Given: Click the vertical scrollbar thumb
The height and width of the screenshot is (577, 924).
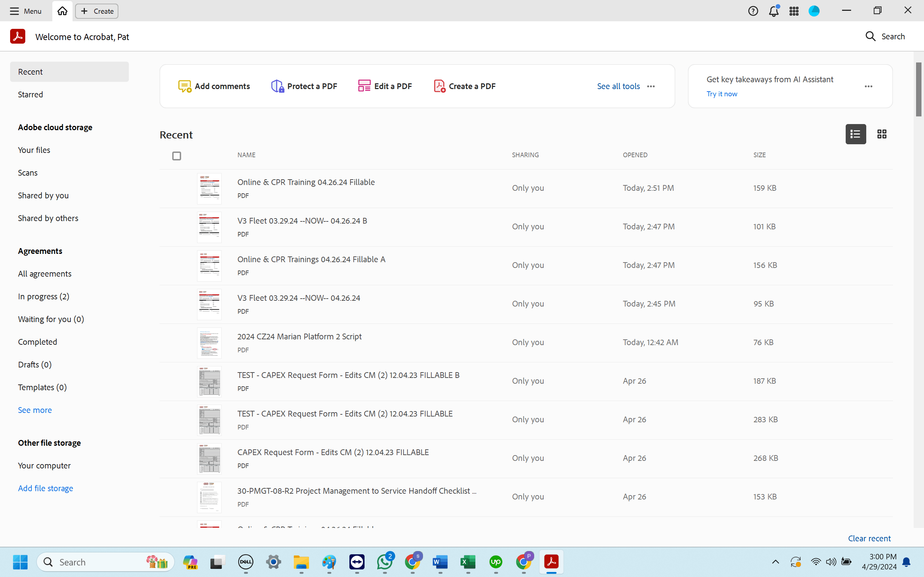Looking at the screenshot, I should (918, 89).
